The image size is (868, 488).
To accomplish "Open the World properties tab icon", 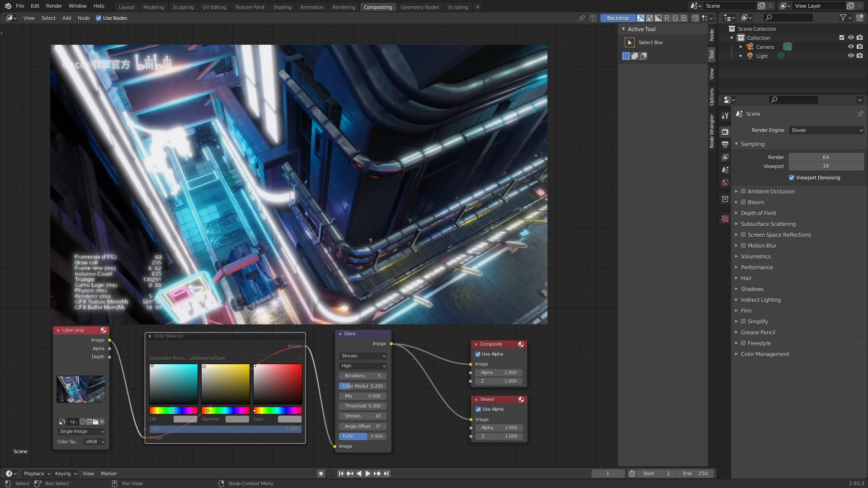I will (725, 183).
